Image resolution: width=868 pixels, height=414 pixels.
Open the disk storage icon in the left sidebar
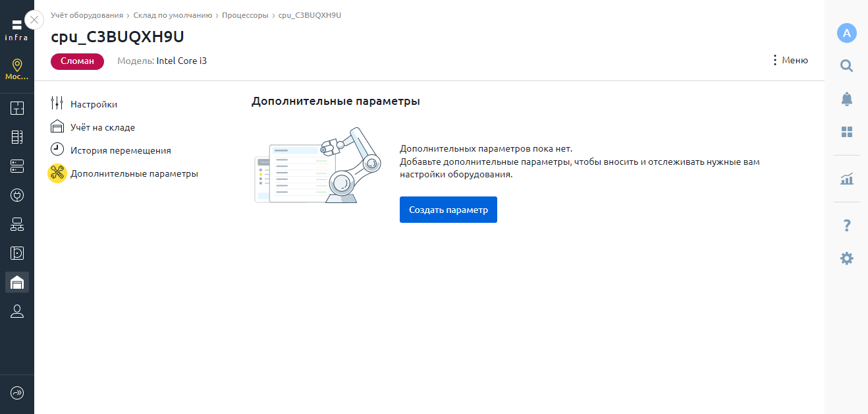pyautogui.click(x=17, y=253)
